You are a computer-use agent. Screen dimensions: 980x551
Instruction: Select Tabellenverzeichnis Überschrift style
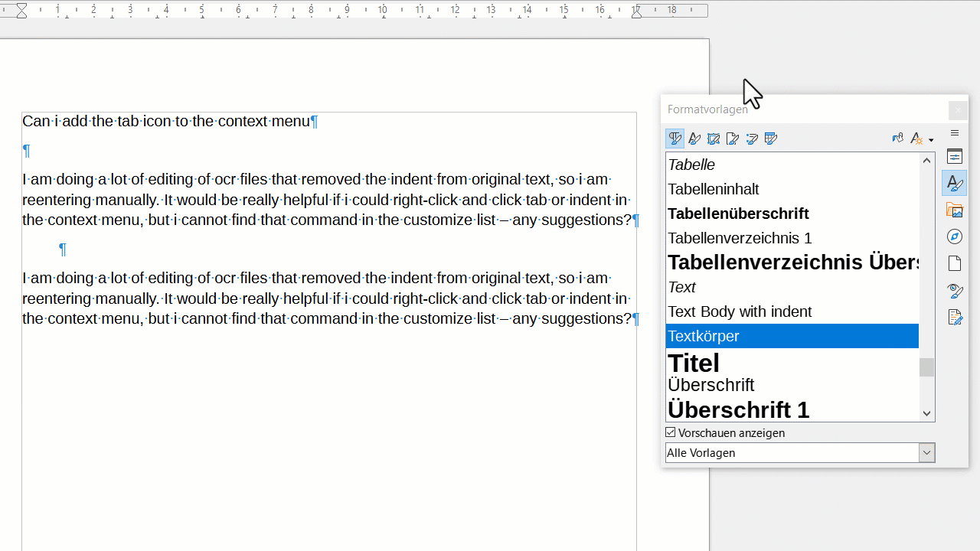tap(792, 262)
